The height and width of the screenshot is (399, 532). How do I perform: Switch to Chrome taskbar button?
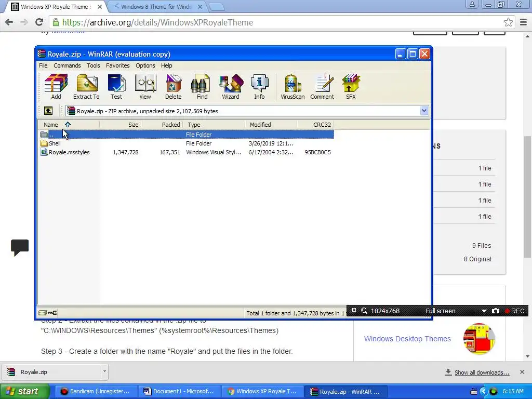tap(262, 391)
